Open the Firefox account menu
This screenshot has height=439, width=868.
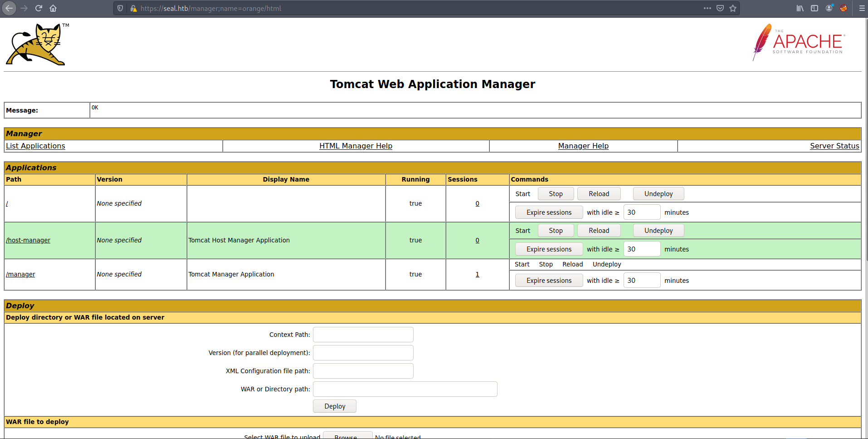point(829,8)
